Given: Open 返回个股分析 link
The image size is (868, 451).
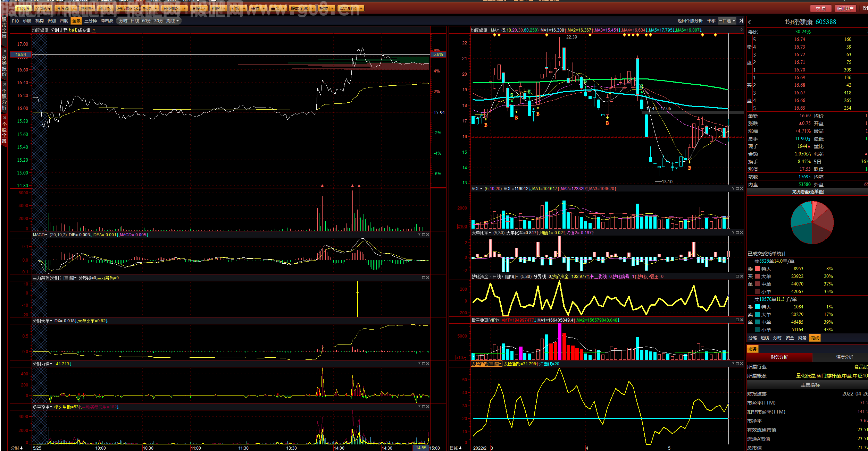Looking at the screenshot, I should [690, 21].
